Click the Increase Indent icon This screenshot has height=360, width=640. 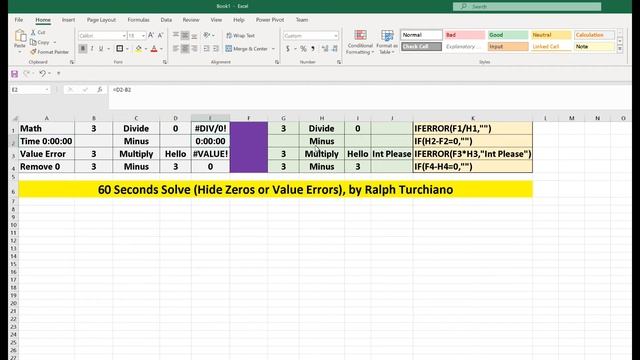pos(216,49)
